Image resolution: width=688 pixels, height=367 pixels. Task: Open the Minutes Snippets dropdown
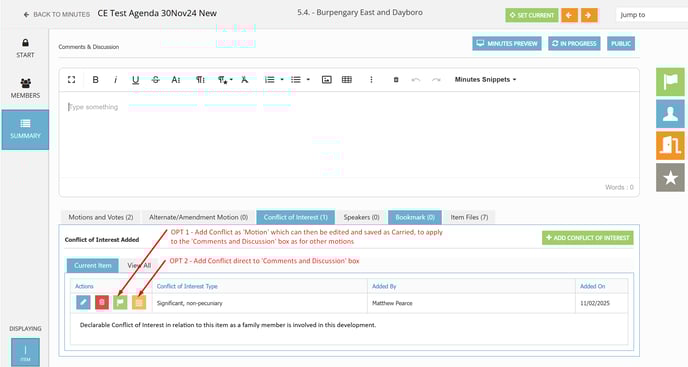[x=485, y=79]
